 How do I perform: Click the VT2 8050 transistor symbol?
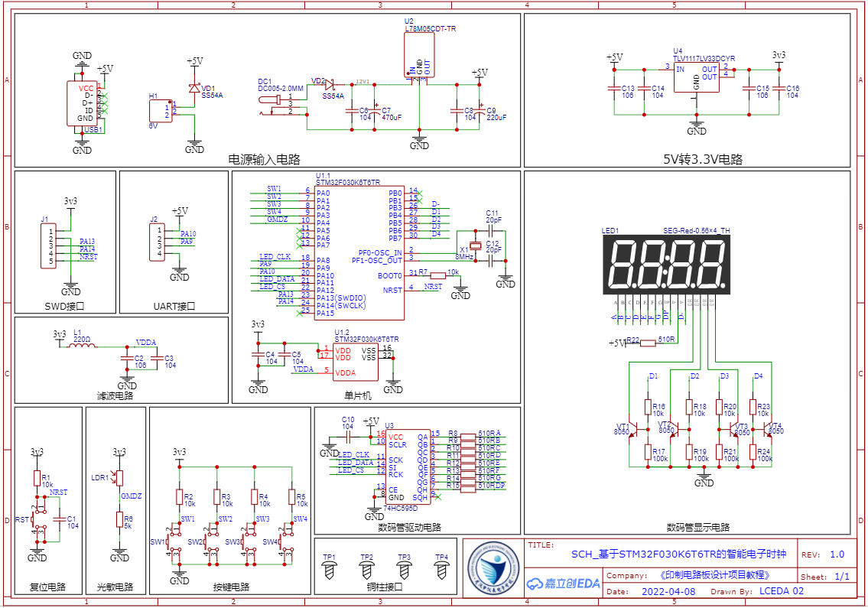pos(676,429)
